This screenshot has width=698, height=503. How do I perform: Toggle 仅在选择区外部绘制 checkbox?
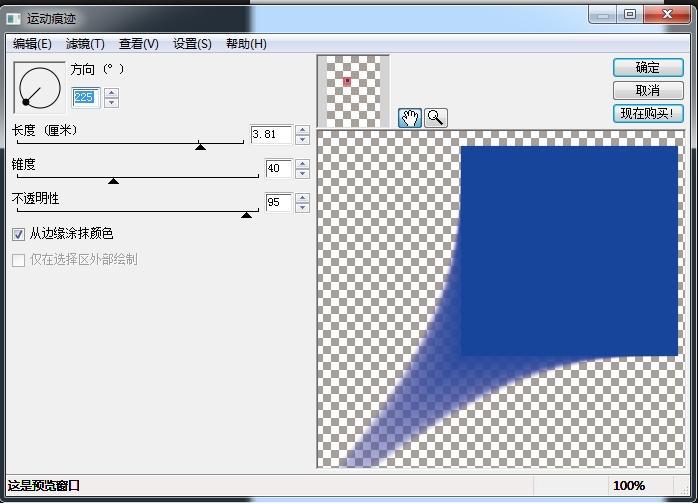coord(18,260)
